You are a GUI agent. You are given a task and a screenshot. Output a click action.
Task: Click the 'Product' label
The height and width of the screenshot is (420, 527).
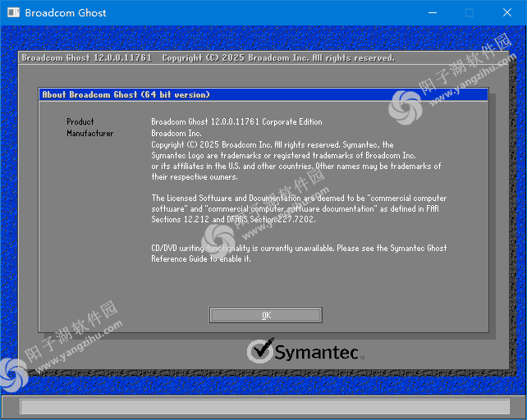[80, 121]
